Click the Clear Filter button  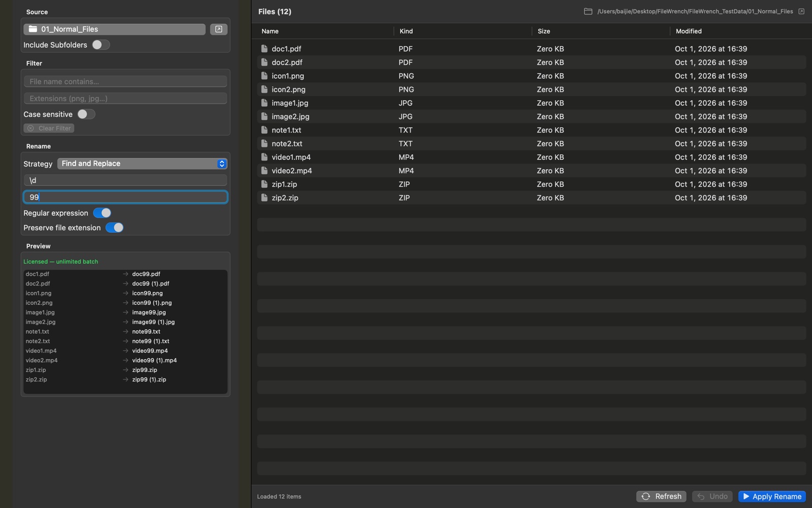tap(49, 128)
